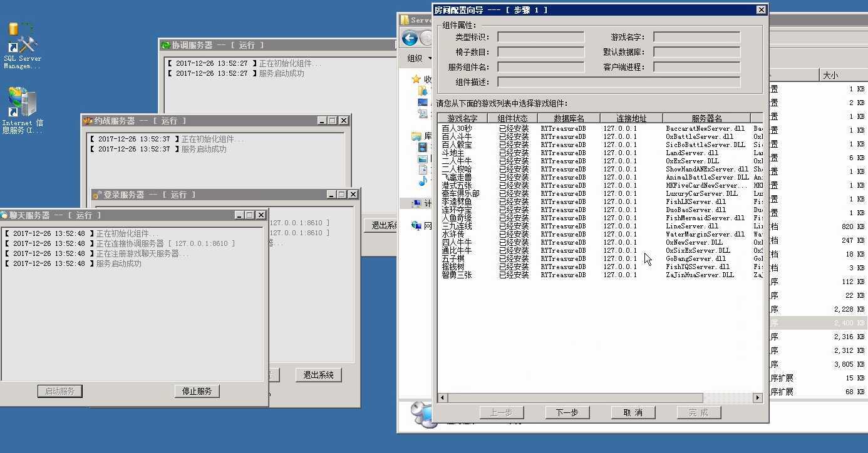Click the 协调服务器 window title icon
868x453 pixels.
tap(166, 45)
